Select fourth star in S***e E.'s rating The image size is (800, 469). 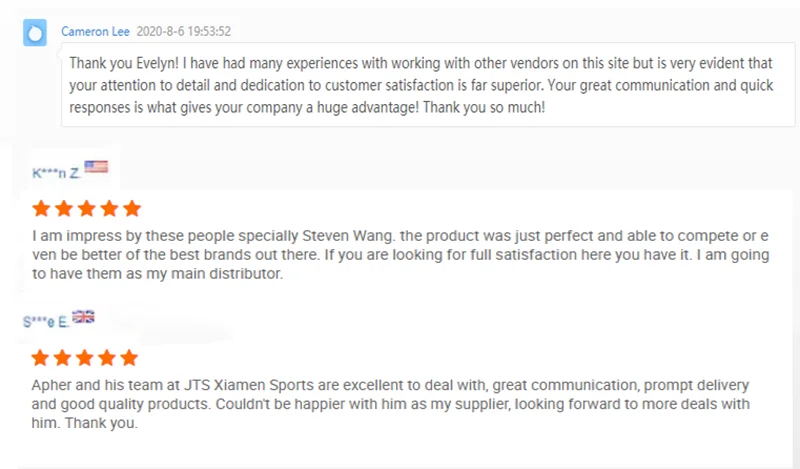click(109, 358)
